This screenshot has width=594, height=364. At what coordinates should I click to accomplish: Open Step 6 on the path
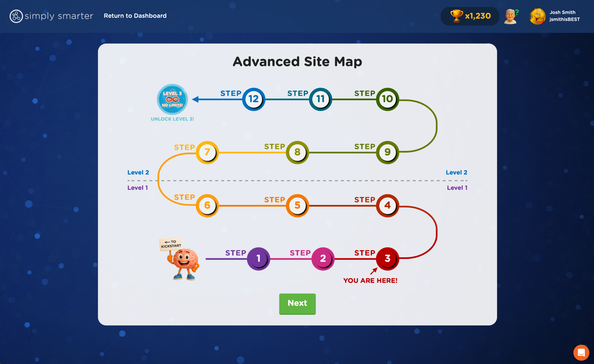coord(207,205)
